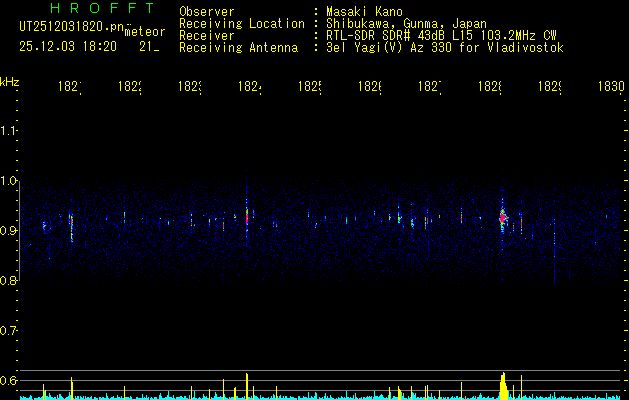Select the "Observer" field label
This screenshot has height=400, width=629.
(x=207, y=11)
